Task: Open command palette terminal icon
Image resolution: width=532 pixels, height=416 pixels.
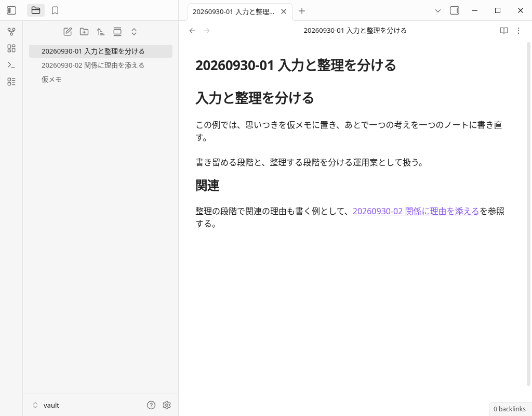Action: coord(11,65)
